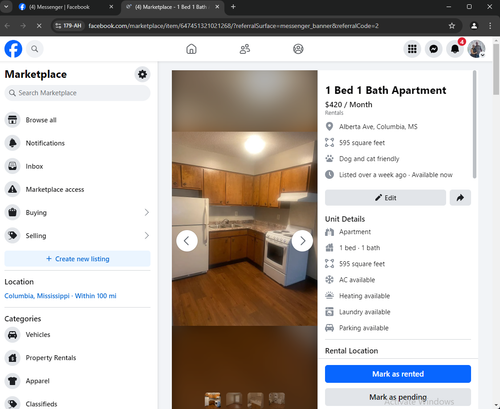Go back in browser

7,26
